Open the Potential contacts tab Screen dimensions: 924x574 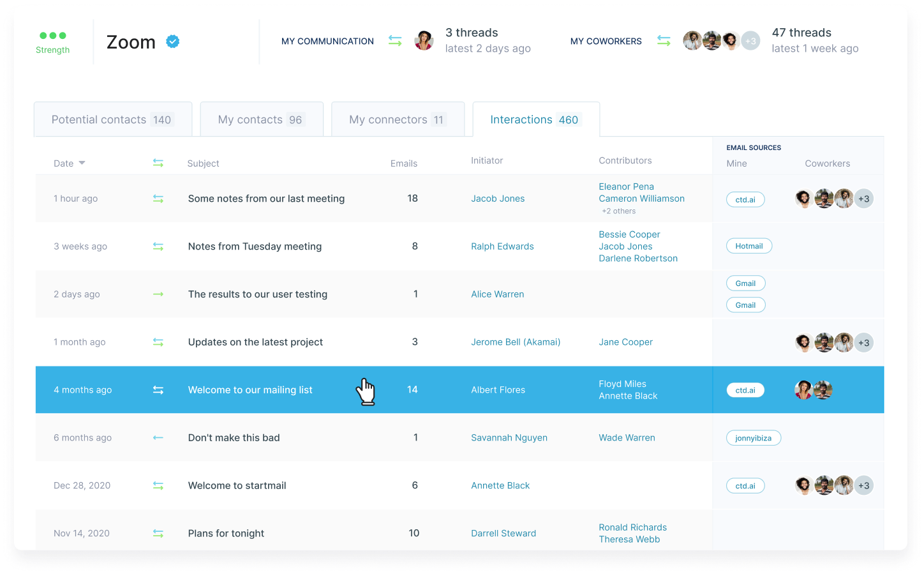pos(112,119)
